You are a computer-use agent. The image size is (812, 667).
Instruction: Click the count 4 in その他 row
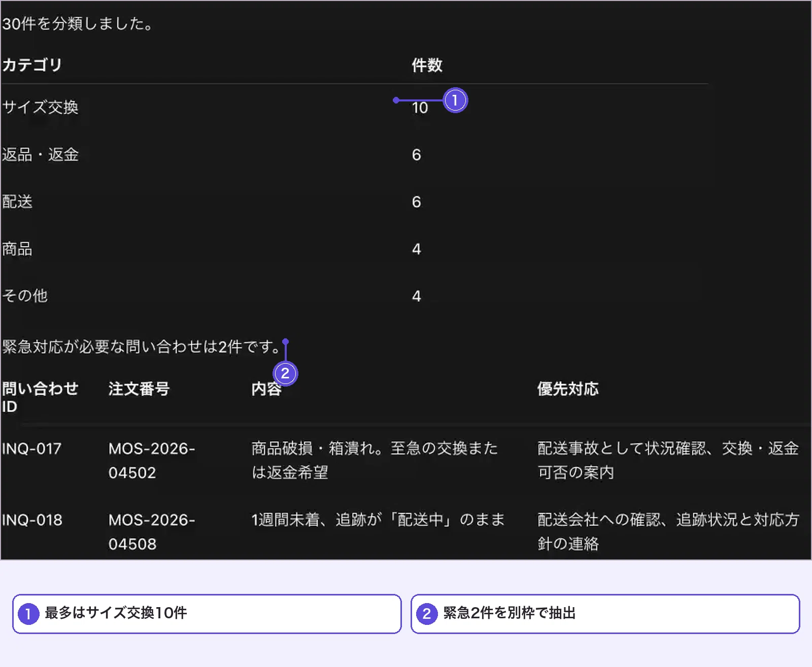[x=416, y=296]
